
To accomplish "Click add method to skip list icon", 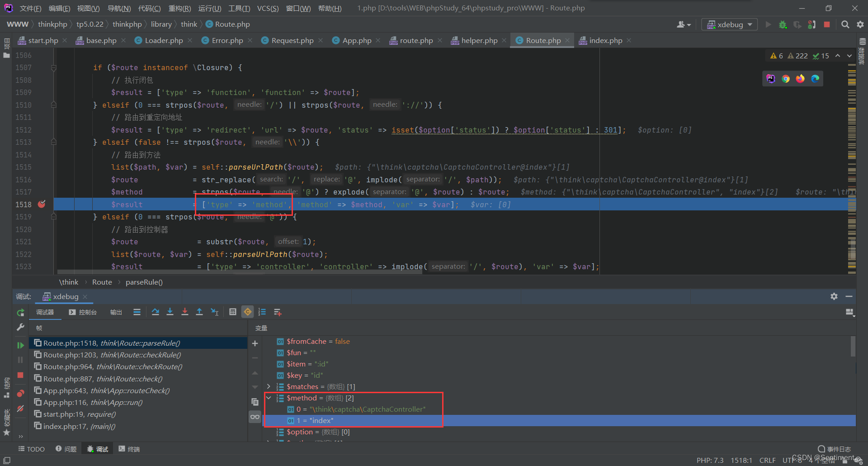I will [278, 312].
